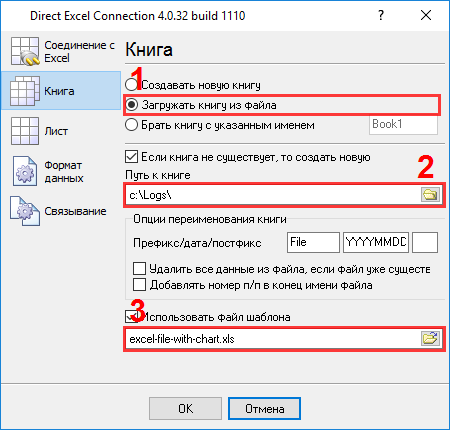This screenshot has width=450, height=430.
Task: Enable Удалить все данные из файла checkbox
Action: 139,268
